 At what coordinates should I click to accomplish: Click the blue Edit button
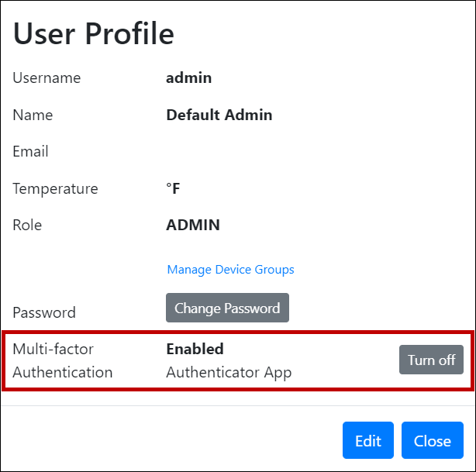(367, 441)
